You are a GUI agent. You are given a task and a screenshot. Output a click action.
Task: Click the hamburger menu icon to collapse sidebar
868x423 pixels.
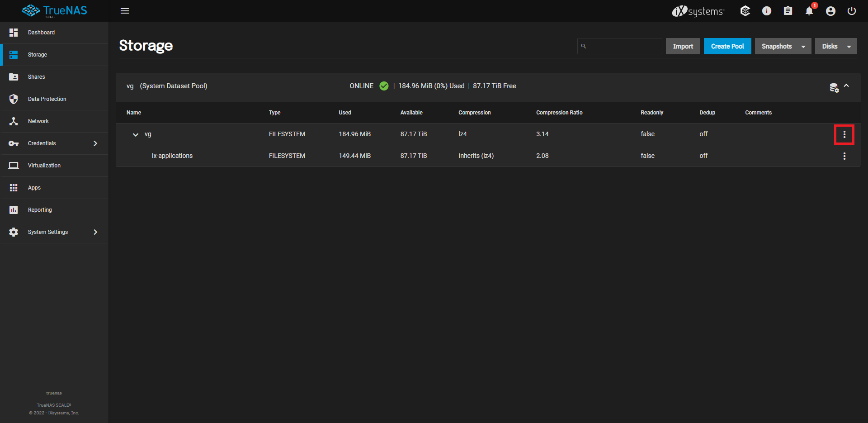(x=125, y=11)
